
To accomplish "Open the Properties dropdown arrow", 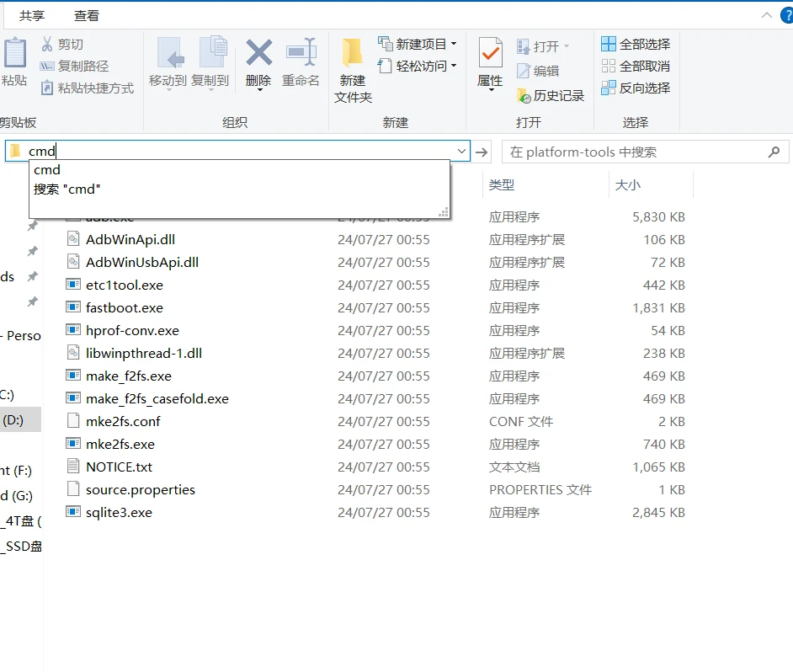I will click(492, 90).
